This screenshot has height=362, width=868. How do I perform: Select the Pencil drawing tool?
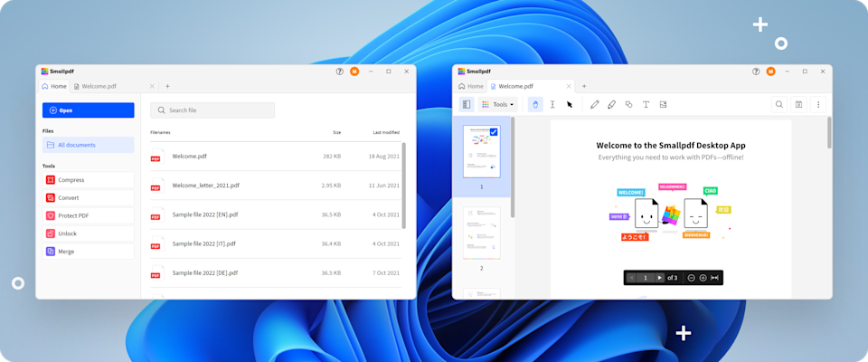[595, 104]
